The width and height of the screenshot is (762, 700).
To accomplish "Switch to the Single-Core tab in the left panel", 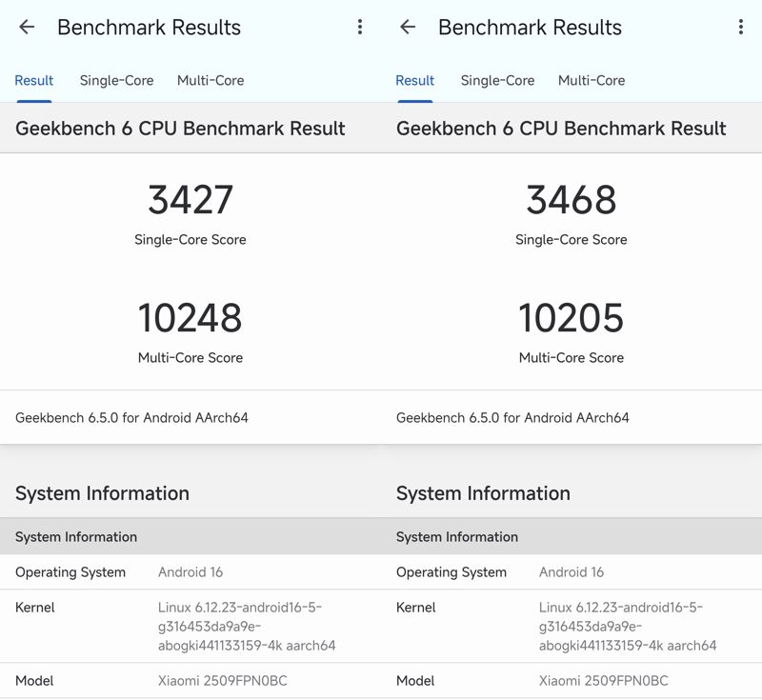I will pyautogui.click(x=116, y=81).
